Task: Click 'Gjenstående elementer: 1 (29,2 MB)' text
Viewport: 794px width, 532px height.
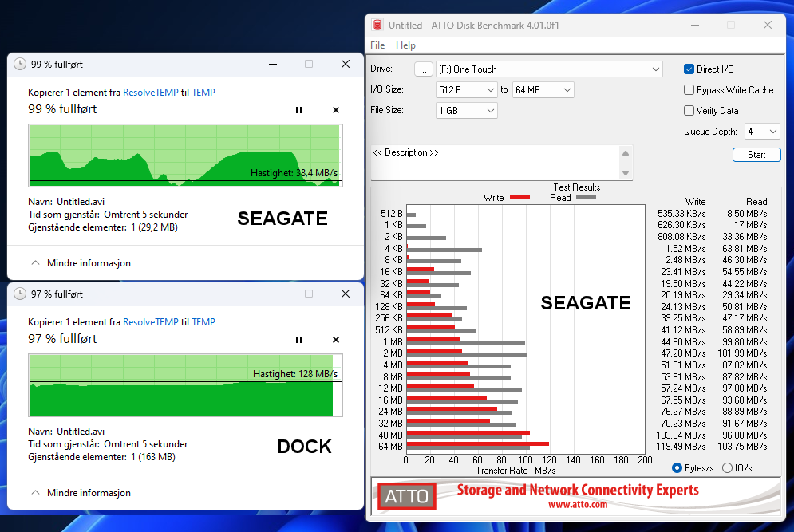Action: coord(103,227)
